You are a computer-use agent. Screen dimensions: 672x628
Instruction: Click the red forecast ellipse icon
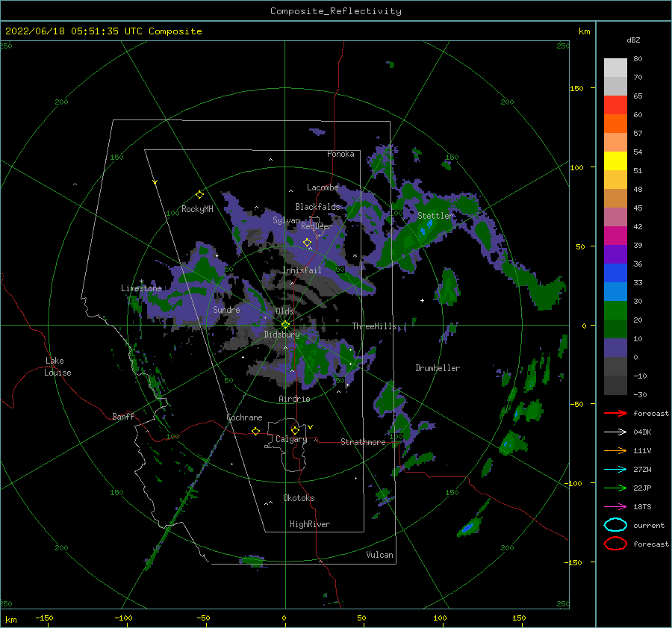[615, 544]
